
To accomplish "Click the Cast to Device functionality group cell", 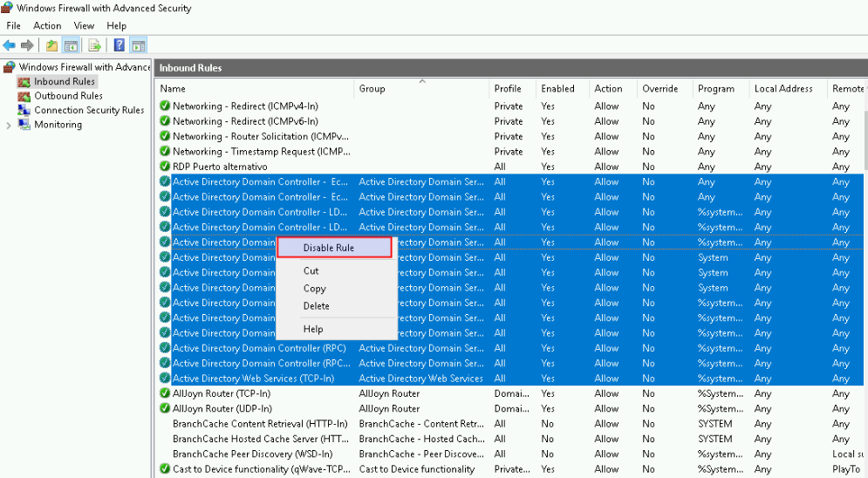I will coord(417,468).
